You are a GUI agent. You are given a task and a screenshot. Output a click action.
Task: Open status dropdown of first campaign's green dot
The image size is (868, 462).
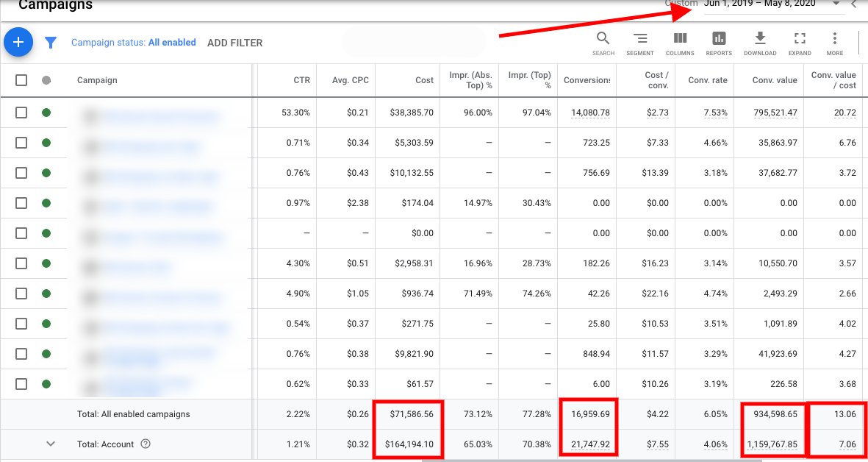click(x=46, y=113)
